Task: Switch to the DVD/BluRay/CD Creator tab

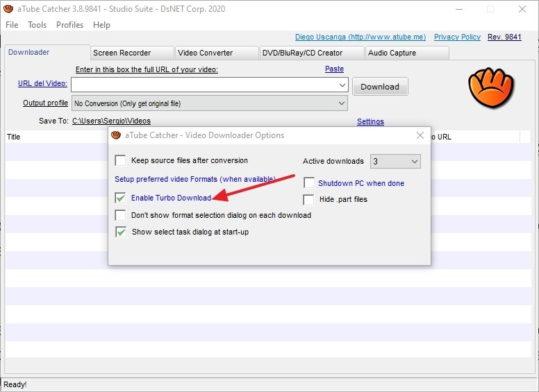Action: pyautogui.click(x=312, y=53)
